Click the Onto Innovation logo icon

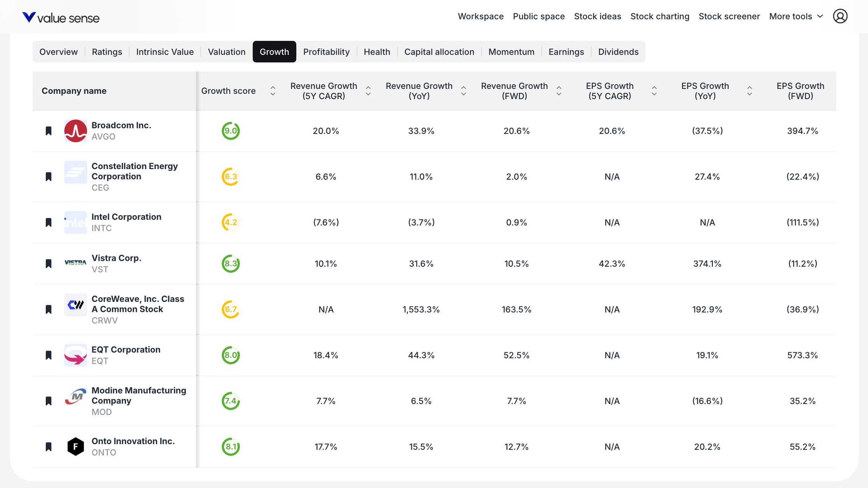[75, 446]
